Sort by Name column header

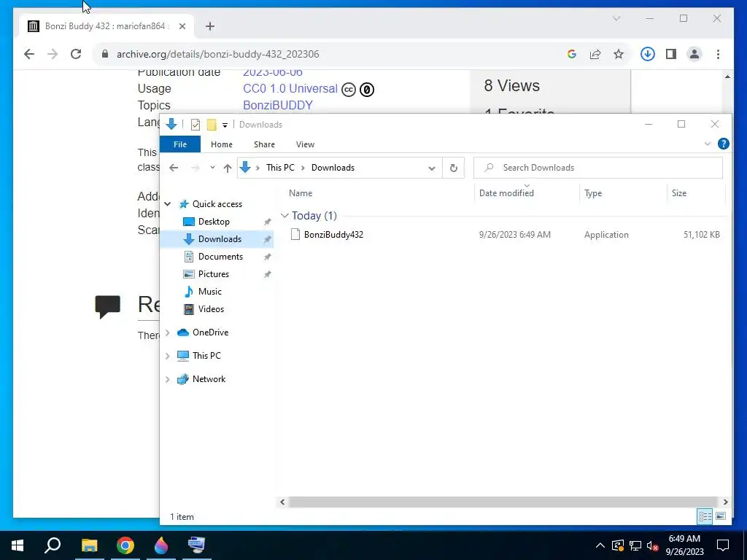[x=301, y=192]
